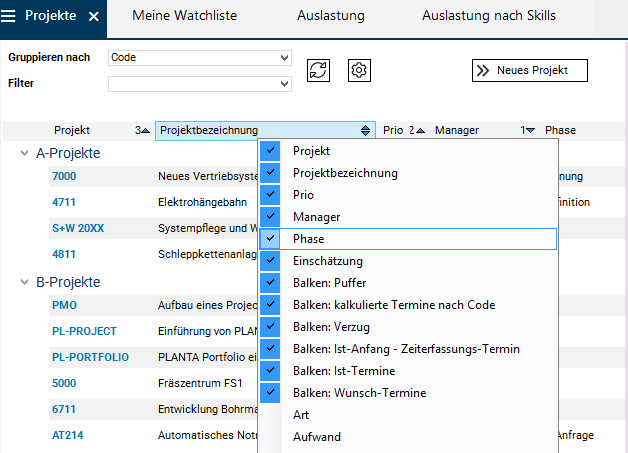Open the Auslastung nach Skills tab
628x453 pixels.
pyautogui.click(x=489, y=16)
